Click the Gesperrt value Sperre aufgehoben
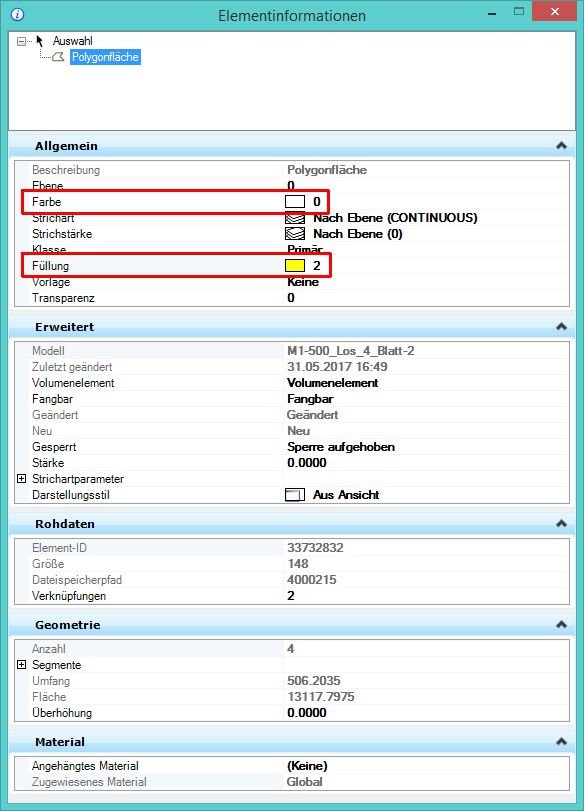Image resolution: width=584 pixels, height=811 pixels. (341, 447)
